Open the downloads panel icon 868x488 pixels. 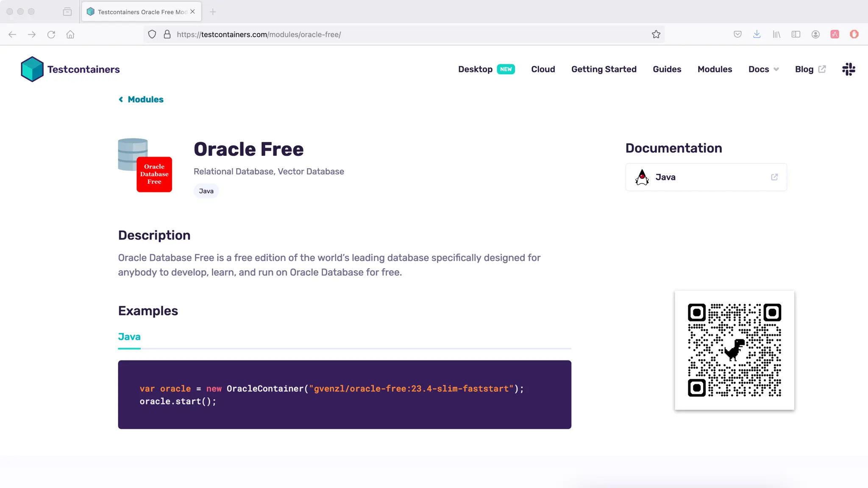click(757, 34)
